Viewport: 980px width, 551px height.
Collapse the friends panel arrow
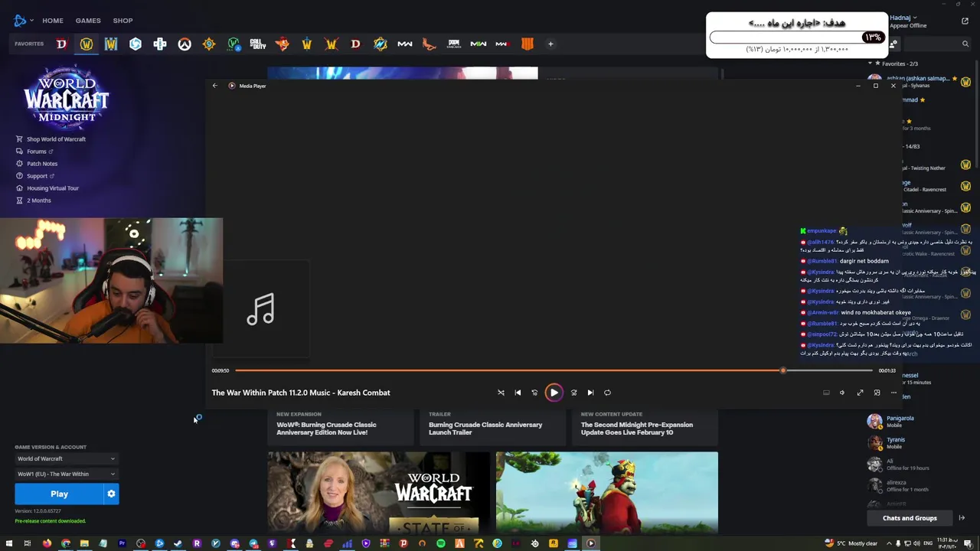pyautogui.click(x=962, y=518)
